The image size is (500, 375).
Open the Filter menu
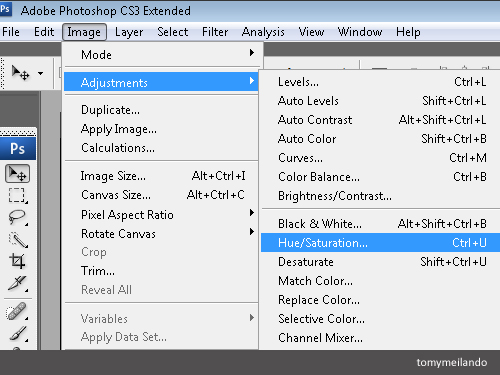pyautogui.click(x=215, y=32)
